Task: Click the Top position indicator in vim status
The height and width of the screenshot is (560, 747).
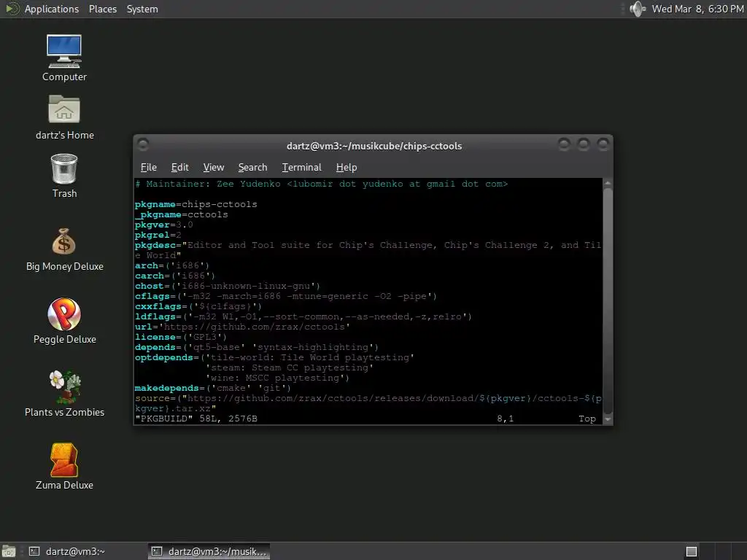Action: pyautogui.click(x=587, y=419)
